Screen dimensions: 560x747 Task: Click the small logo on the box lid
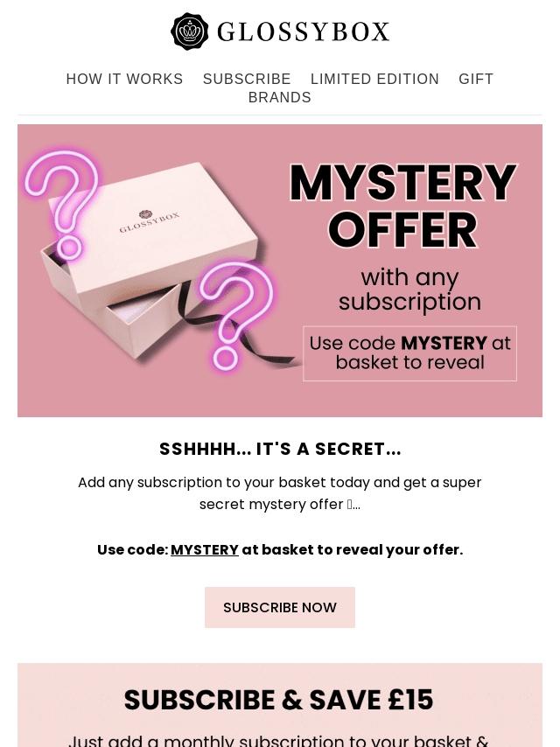(x=149, y=222)
